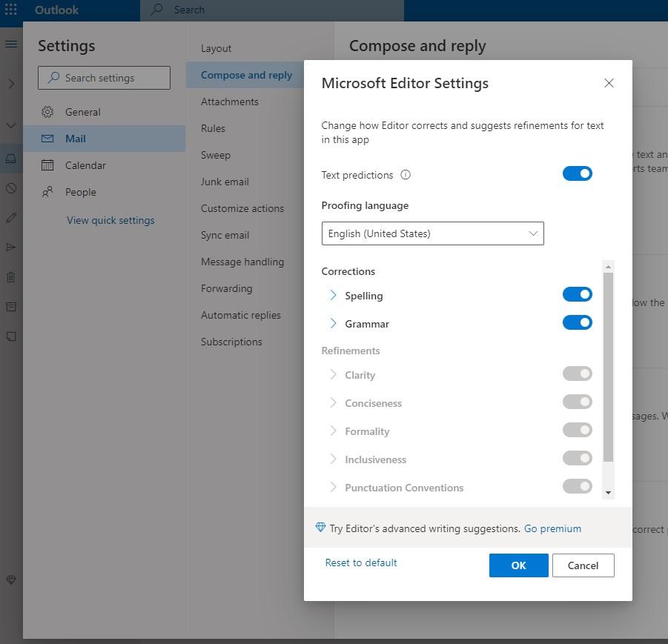Viewport: 668px width, 644px height.
Task: Open the Outlook app launcher grid
Action: point(10,10)
